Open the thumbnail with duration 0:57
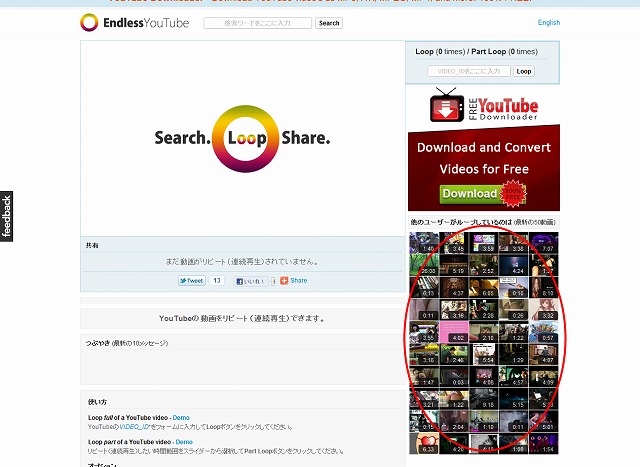Screen dimensions: 640x467 [x=543, y=332]
